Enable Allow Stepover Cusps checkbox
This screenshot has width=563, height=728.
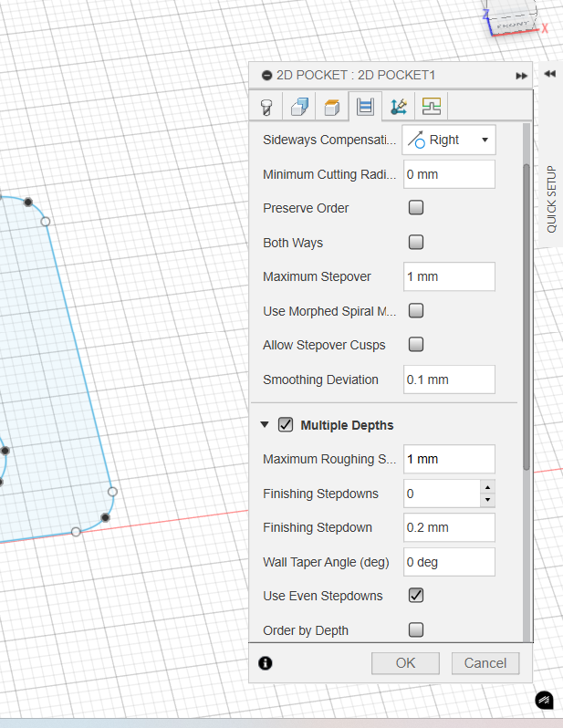coord(416,345)
